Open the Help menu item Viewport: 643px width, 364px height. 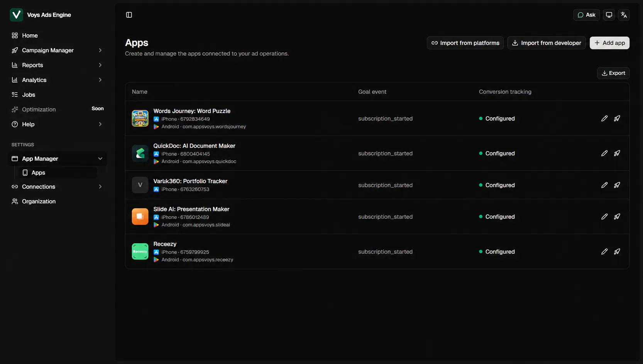pos(57,124)
